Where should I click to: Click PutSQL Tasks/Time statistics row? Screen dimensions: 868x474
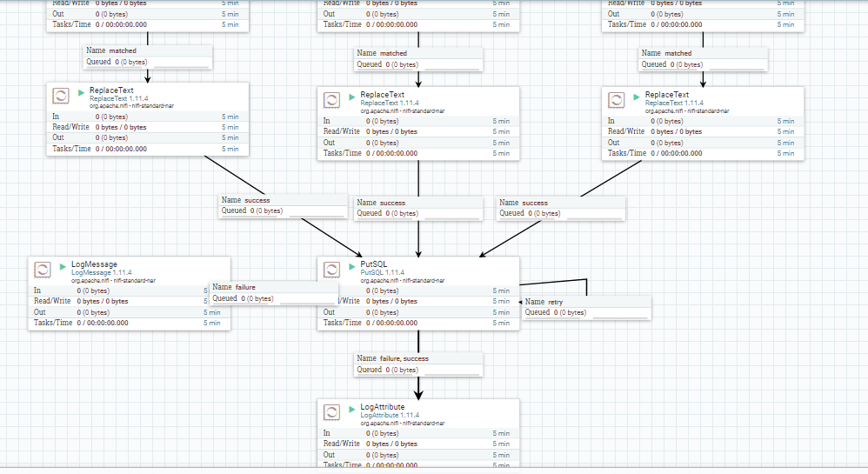point(418,323)
